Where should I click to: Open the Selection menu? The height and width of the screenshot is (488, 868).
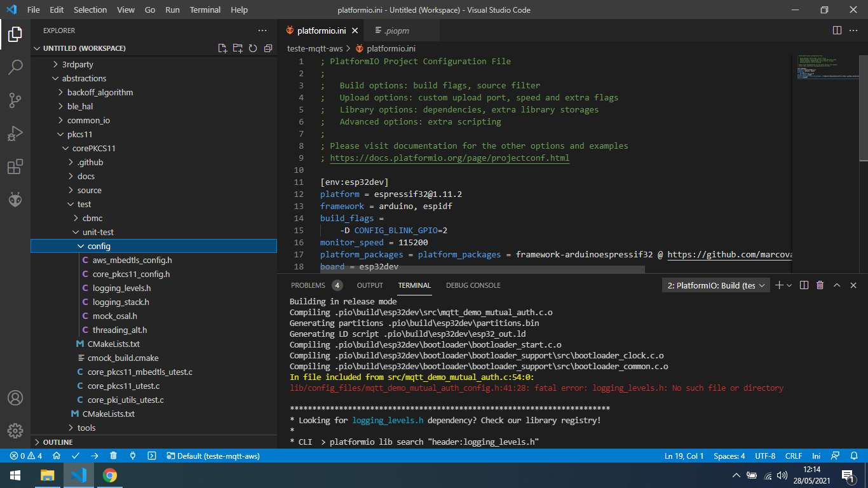[x=90, y=10]
